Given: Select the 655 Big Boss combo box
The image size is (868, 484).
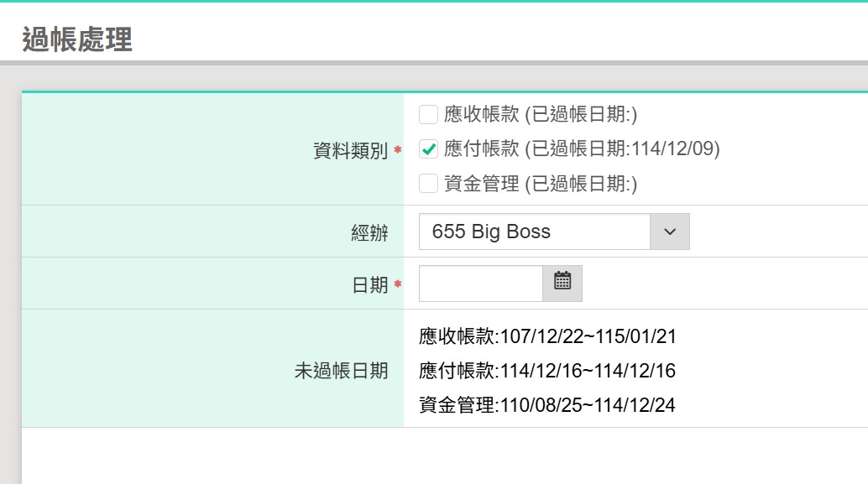Looking at the screenshot, I should pos(535,232).
